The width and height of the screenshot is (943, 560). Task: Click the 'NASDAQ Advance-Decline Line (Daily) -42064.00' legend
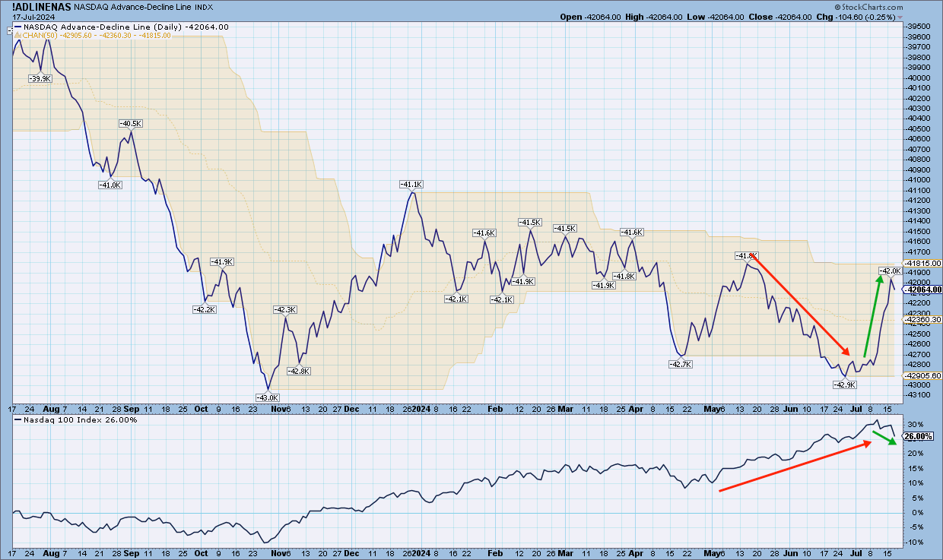[x=126, y=27]
